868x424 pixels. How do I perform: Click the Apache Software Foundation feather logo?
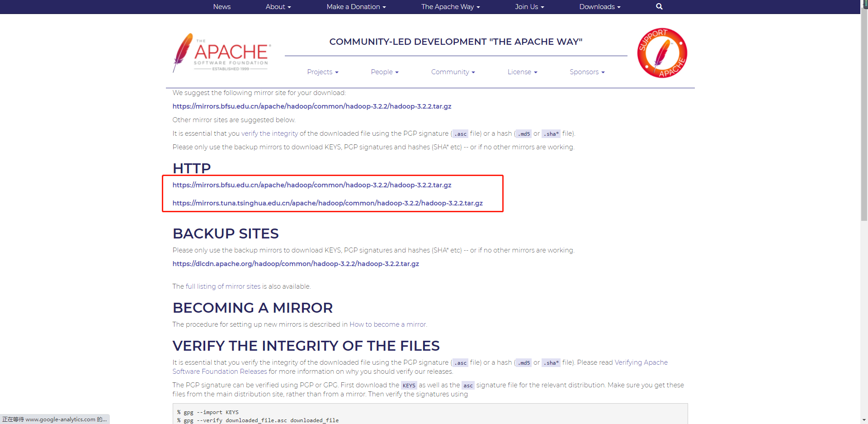pos(222,53)
